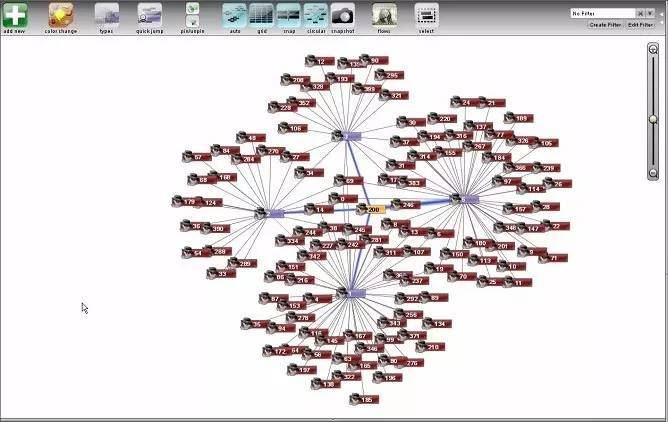Image resolution: width=668 pixels, height=422 pixels.
Task: Click the green add new icon
Action: pyautogui.click(x=14, y=14)
